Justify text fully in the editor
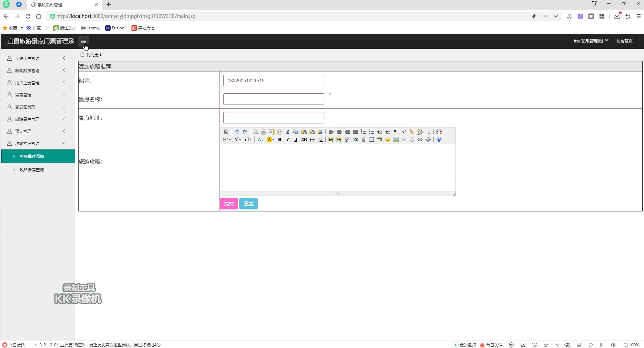Screen dimensions: 644x348 point(355,132)
